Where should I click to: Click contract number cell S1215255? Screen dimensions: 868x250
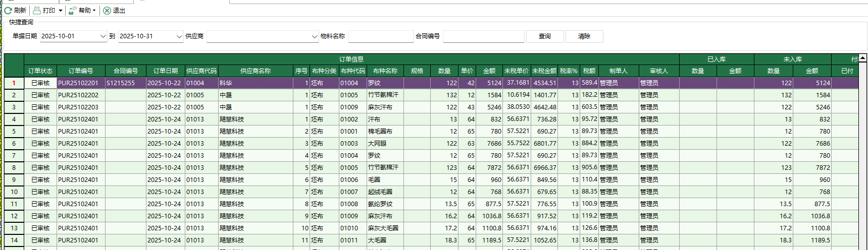[121, 83]
